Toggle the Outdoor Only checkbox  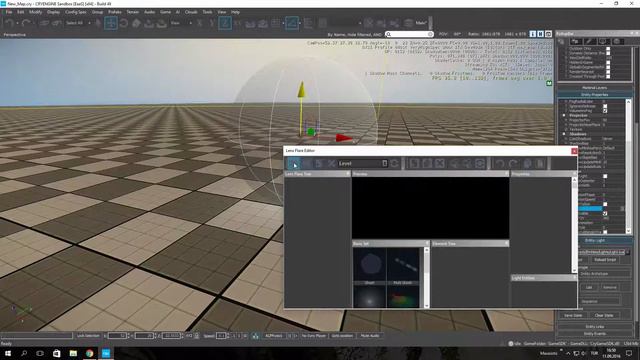608,49
